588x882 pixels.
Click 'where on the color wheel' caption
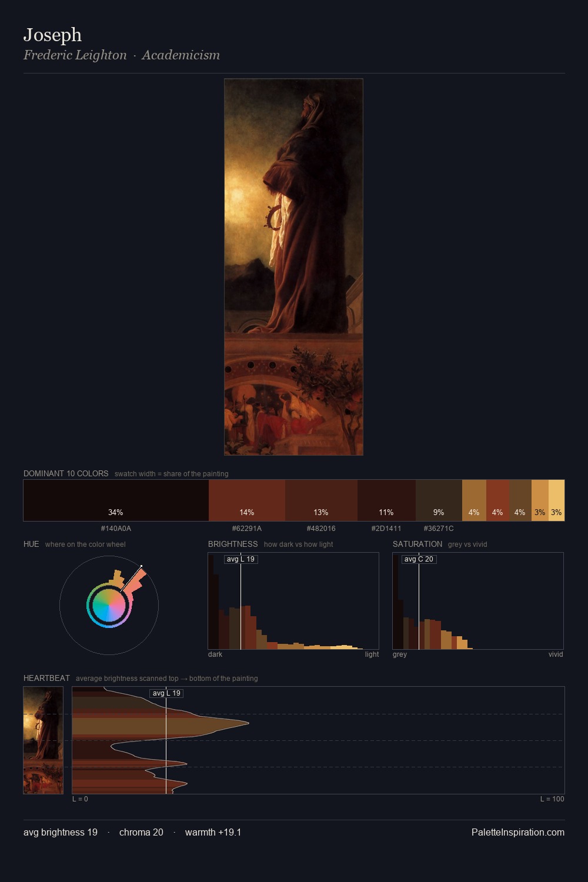pos(85,544)
